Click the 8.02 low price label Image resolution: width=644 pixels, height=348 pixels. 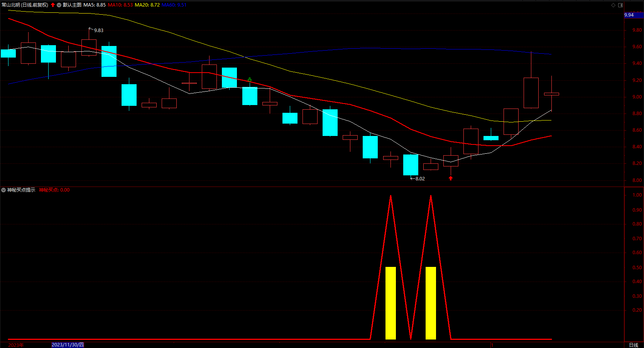(x=420, y=179)
